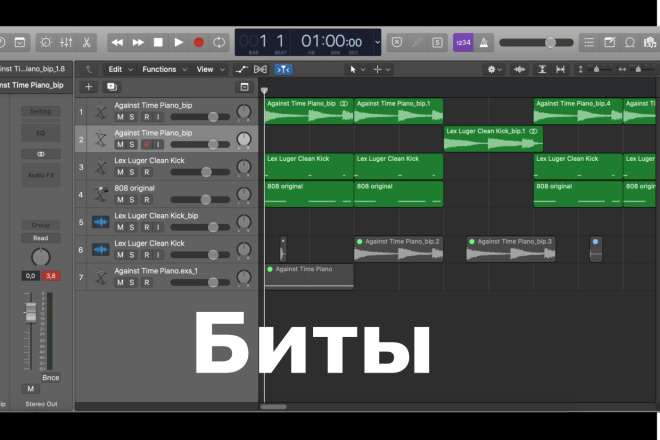
Task: Open the gear snap settings dropdown
Action: pyautogui.click(x=494, y=69)
